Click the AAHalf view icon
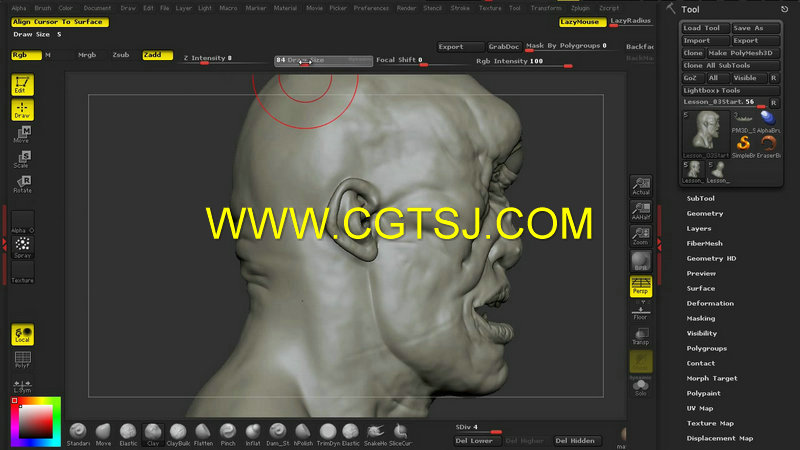The height and width of the screenshot is (450, 800). click(x=641, y=211)
